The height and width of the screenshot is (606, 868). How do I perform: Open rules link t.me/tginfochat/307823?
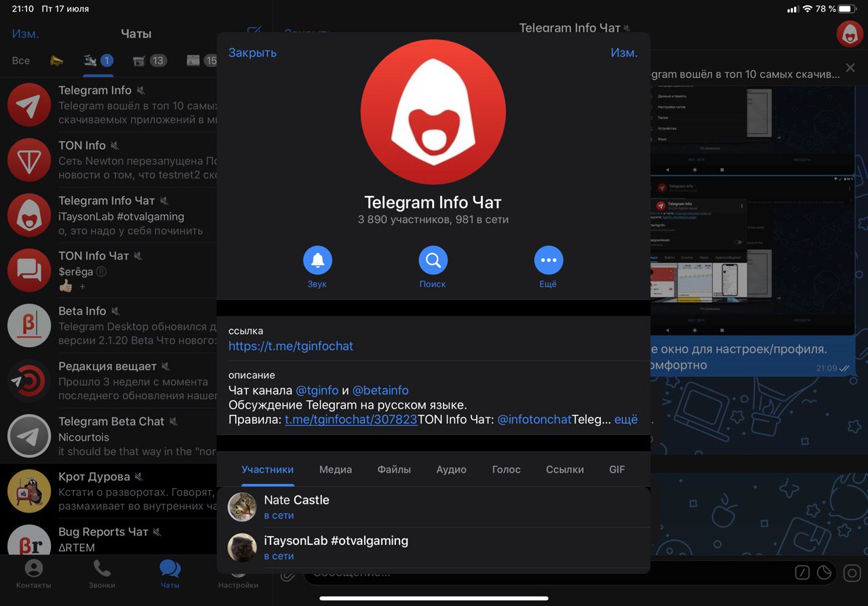click(x=351, y=420)
